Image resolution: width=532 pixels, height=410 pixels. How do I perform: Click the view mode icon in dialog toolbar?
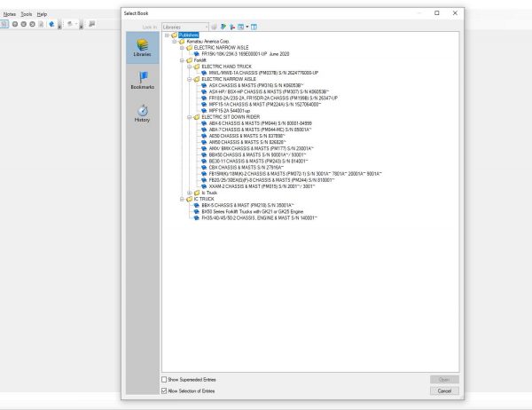point(240,27)
